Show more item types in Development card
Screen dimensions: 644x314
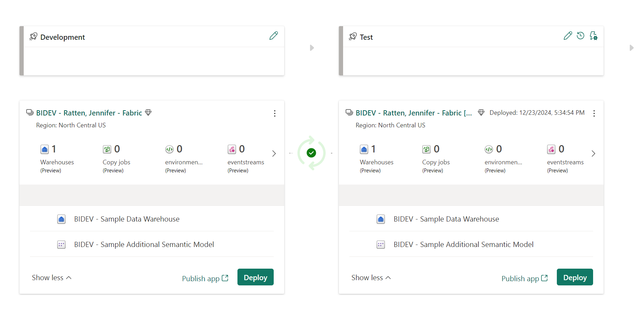click(x=274, y=154)
